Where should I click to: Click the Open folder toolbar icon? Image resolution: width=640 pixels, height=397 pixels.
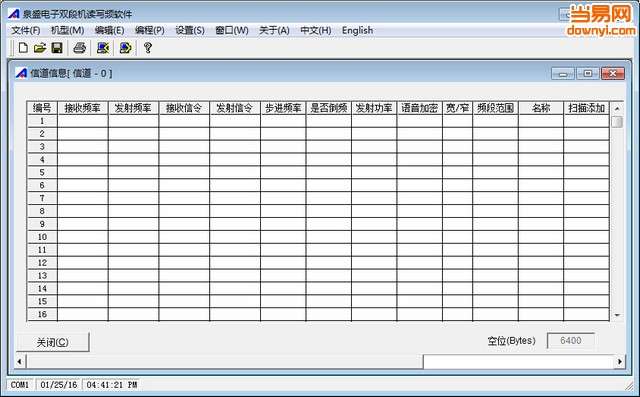(40, 48)
